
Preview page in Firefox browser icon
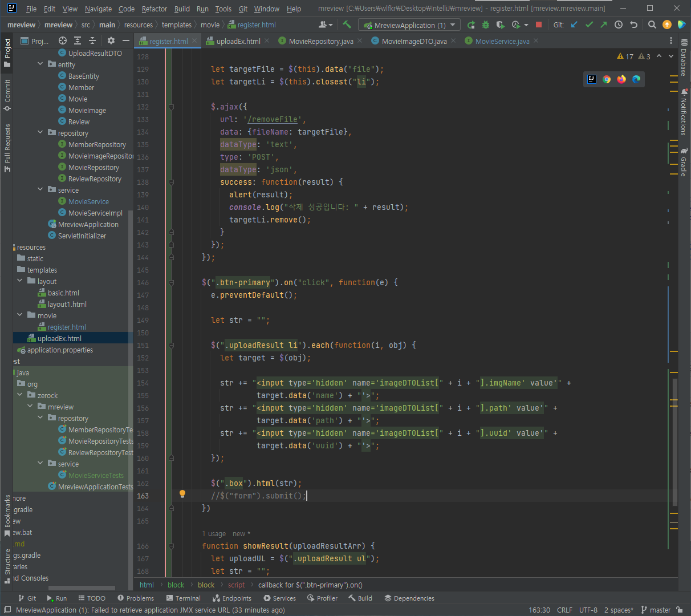pos(621,79)
